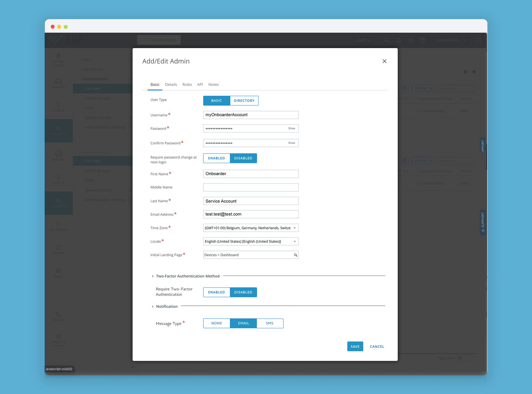532x394 pixels.
Task: Open Telecom section in sidebar
Action: (x=58, y=316)
